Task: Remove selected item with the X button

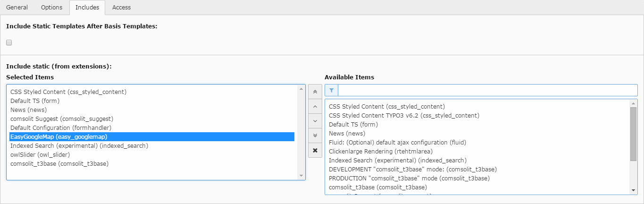Action: point(315,150)
